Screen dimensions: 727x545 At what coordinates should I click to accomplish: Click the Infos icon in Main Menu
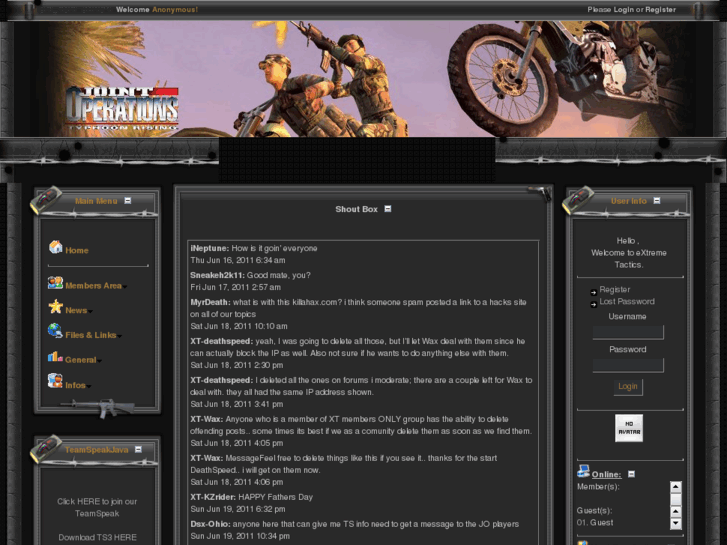coord(55,381)
